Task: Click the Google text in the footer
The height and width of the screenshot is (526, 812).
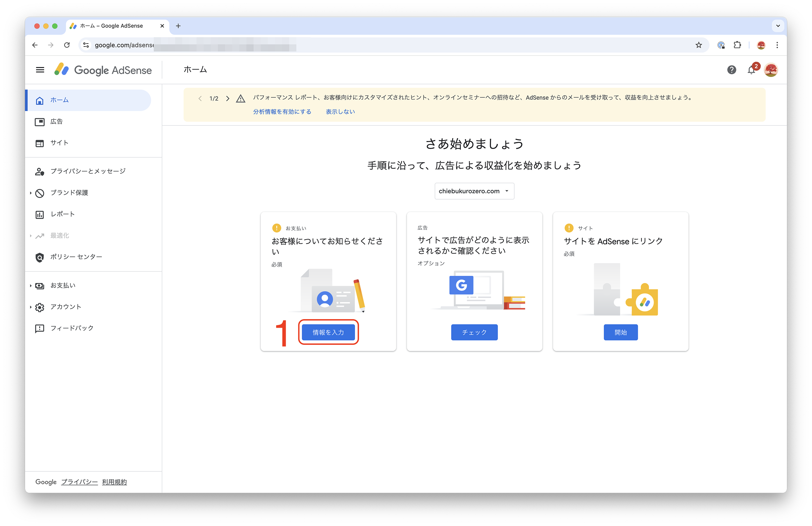Action: click(x=46, y=482)
